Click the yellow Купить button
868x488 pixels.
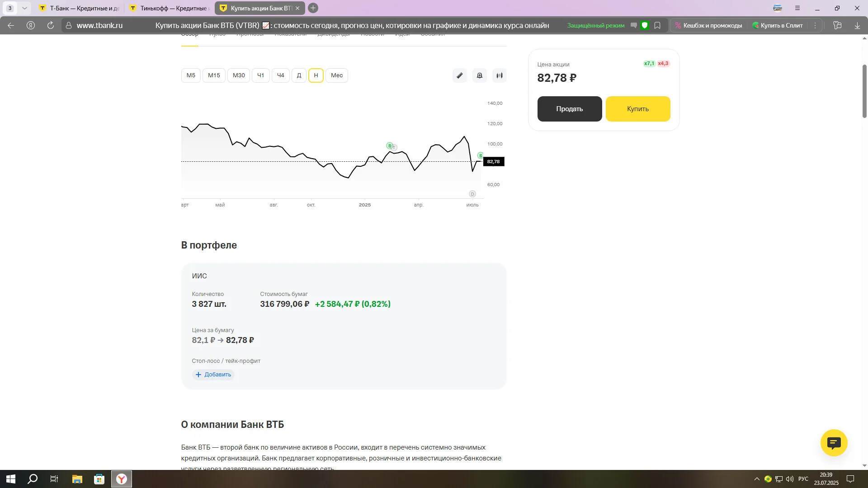click(x=638, y=109)
